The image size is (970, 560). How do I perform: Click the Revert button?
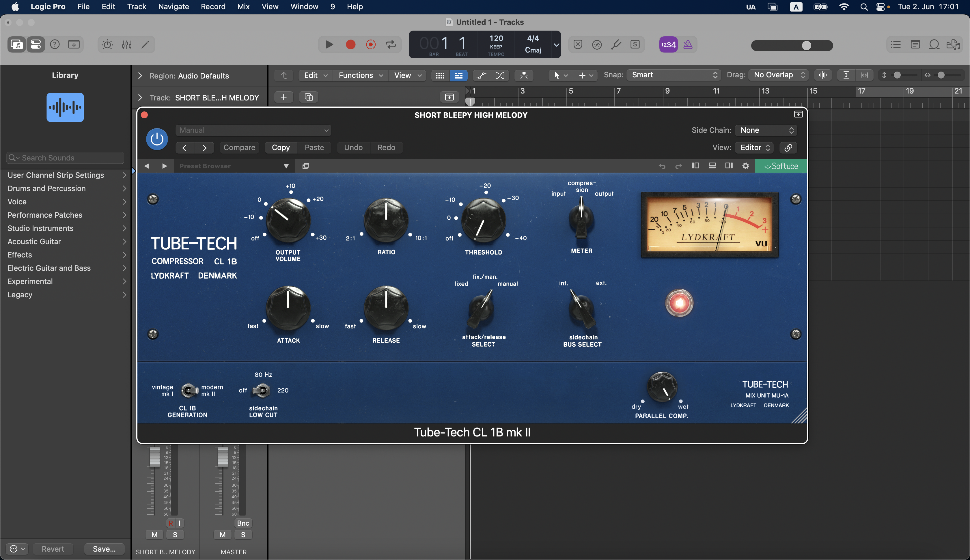click(53, 549)
